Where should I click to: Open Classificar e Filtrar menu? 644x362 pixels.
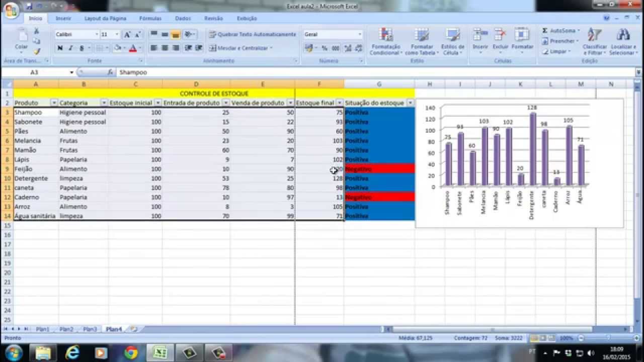click(x=595, y=41)
